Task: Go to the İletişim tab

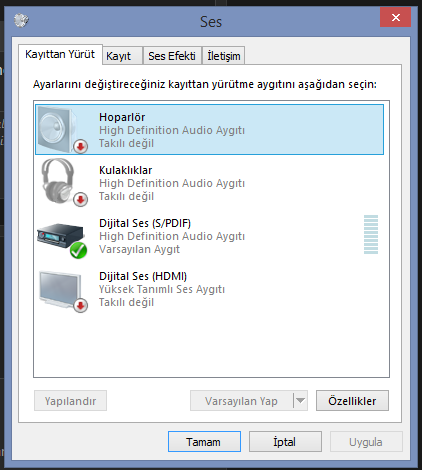Action: tap(224, 56)
